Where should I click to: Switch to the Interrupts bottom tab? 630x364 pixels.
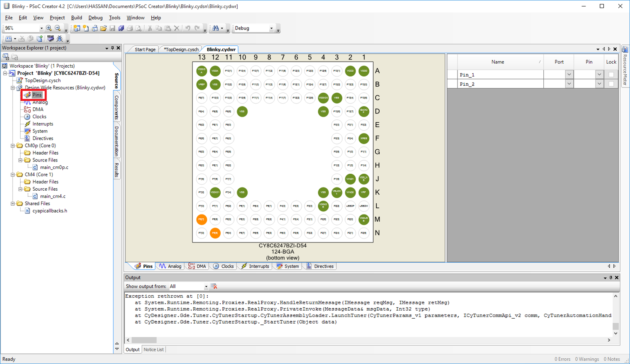pyautogui.click(x=255, y=266)
